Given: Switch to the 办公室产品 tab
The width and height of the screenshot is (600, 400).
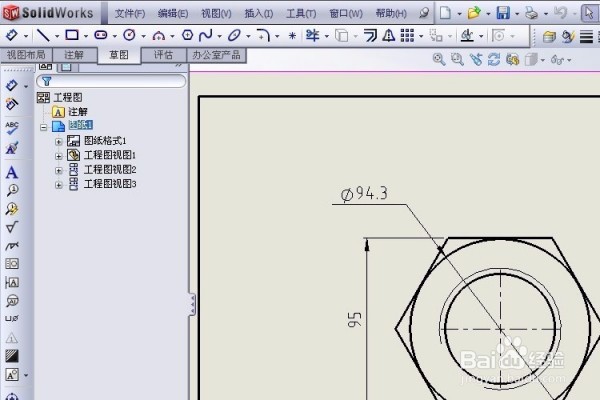Looking at the screenshot, I should 217,55.
